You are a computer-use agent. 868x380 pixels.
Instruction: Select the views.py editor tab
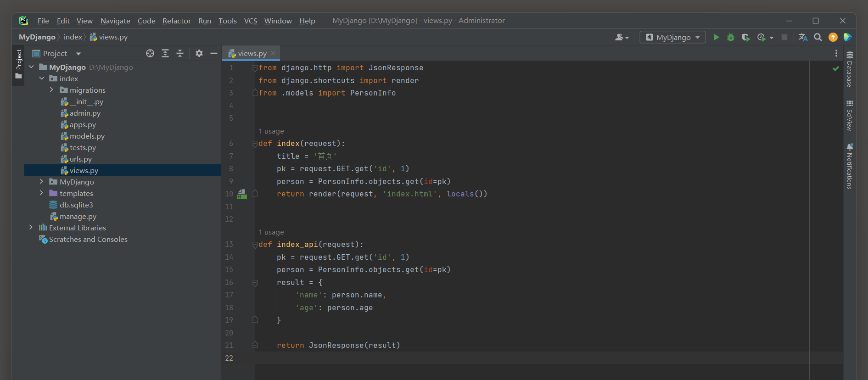(x=251, y=53)
